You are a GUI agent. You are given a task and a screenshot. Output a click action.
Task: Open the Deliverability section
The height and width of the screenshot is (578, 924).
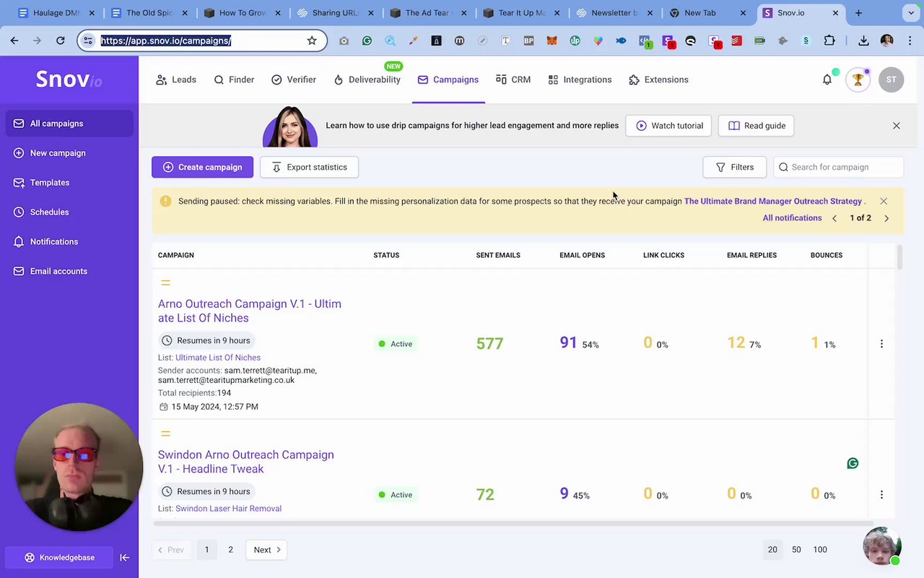tap(367, 79)
